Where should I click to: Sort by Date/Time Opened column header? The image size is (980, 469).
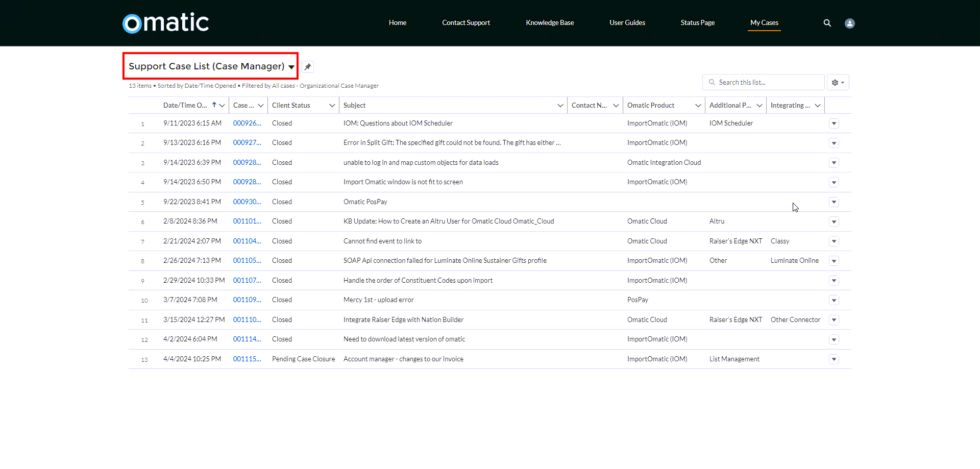pyautogui.click(x=185, y=105)
